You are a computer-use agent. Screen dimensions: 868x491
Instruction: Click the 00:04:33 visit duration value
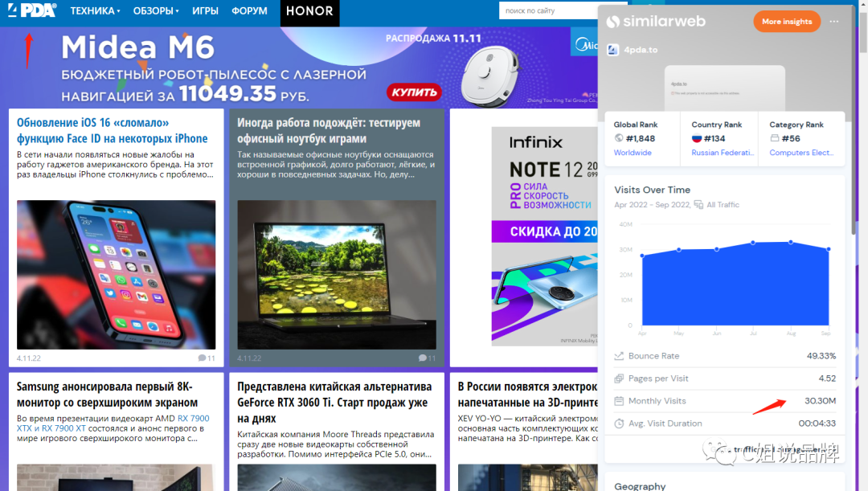coord(817,423)
